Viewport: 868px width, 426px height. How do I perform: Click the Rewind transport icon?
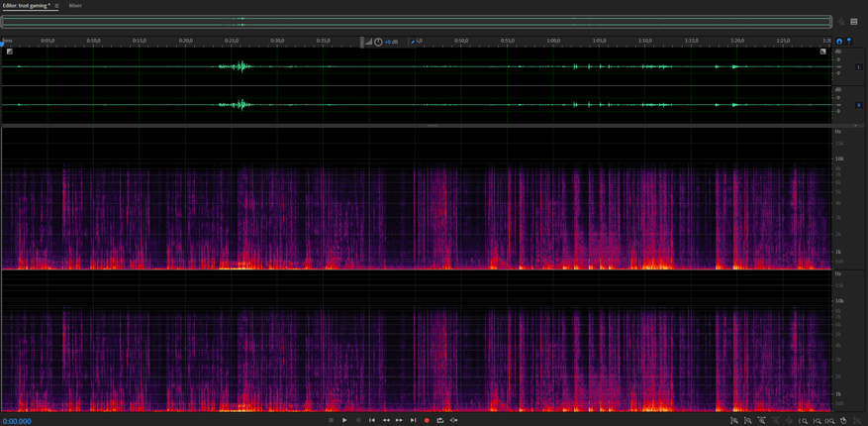(x=386, y=420)
